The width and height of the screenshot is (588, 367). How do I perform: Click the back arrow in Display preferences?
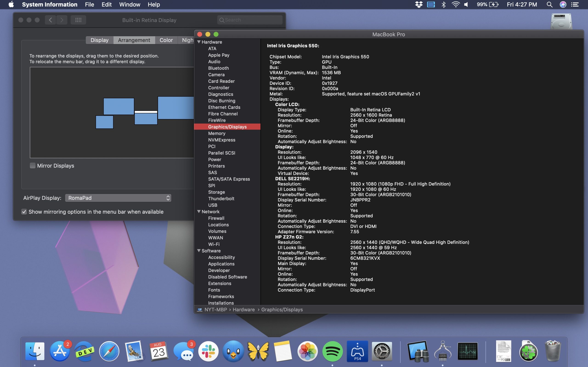pyautogui.click(x=50, y=20)
